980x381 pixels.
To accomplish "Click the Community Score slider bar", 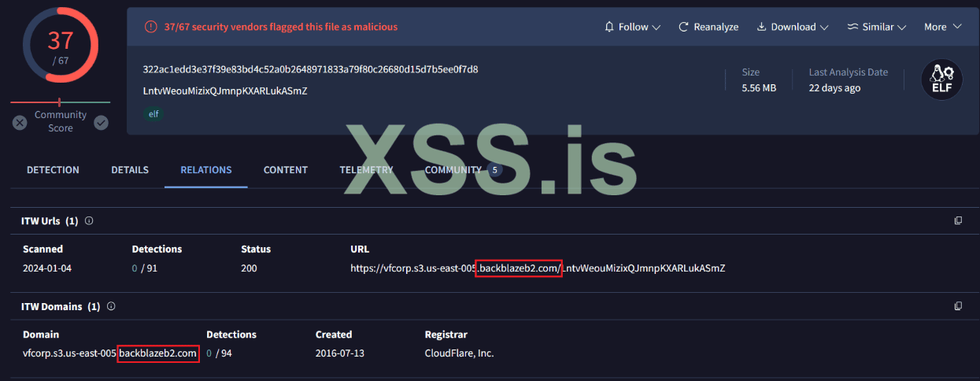I will coord(60,102).
